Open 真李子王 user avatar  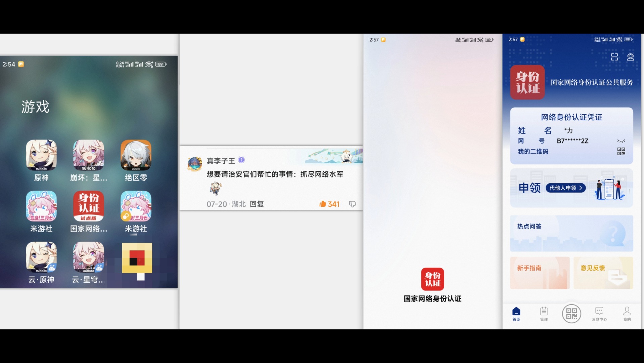195,164
